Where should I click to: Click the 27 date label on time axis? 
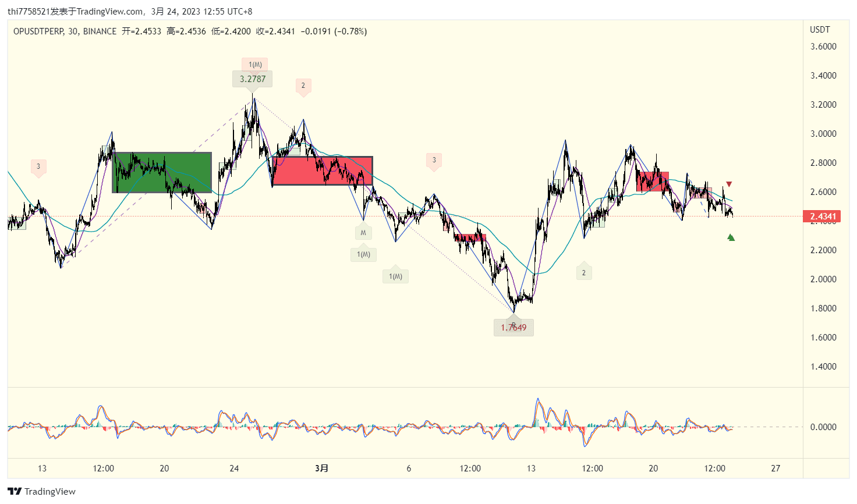(775, 468)
